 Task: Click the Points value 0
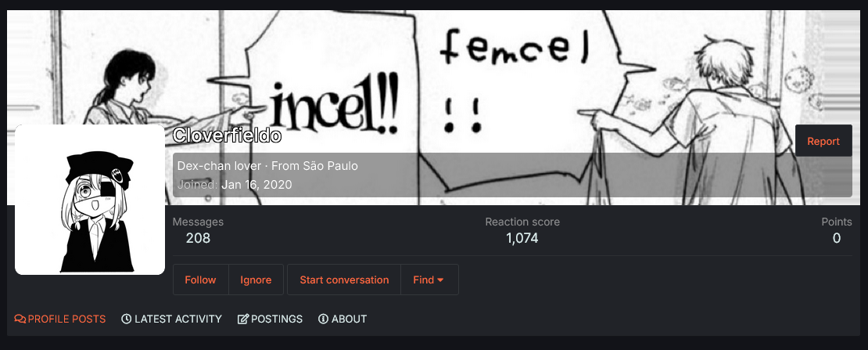tap(837, 239)
